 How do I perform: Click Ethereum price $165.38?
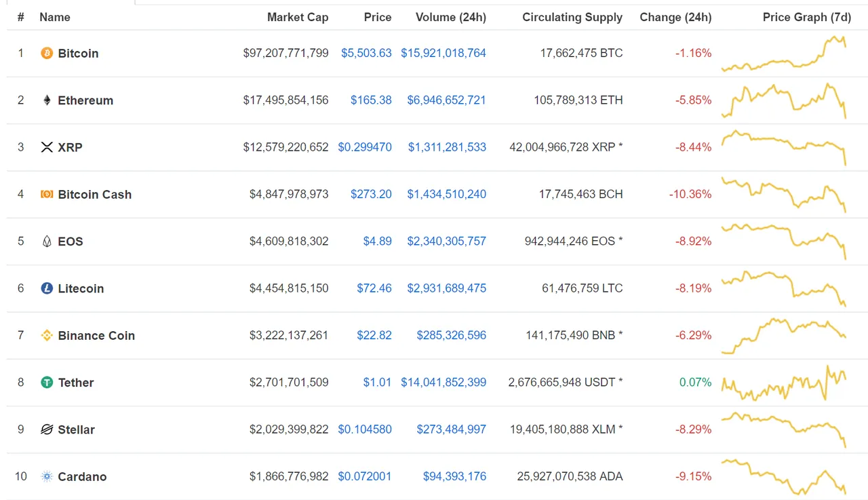click(x=371, y=100)
